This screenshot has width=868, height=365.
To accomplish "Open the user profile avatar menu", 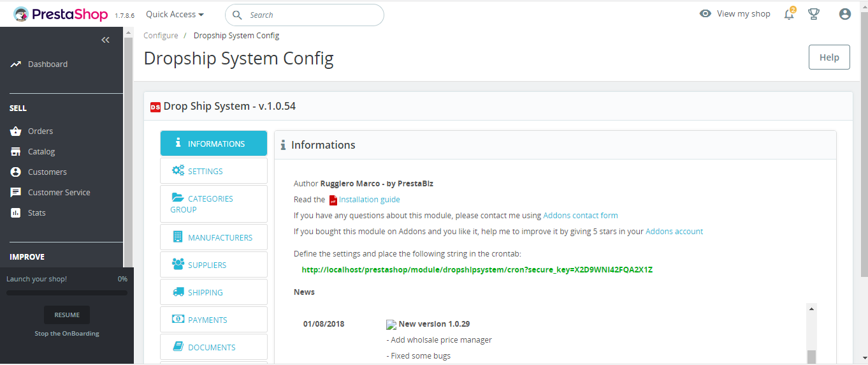I will click(845, 14).
